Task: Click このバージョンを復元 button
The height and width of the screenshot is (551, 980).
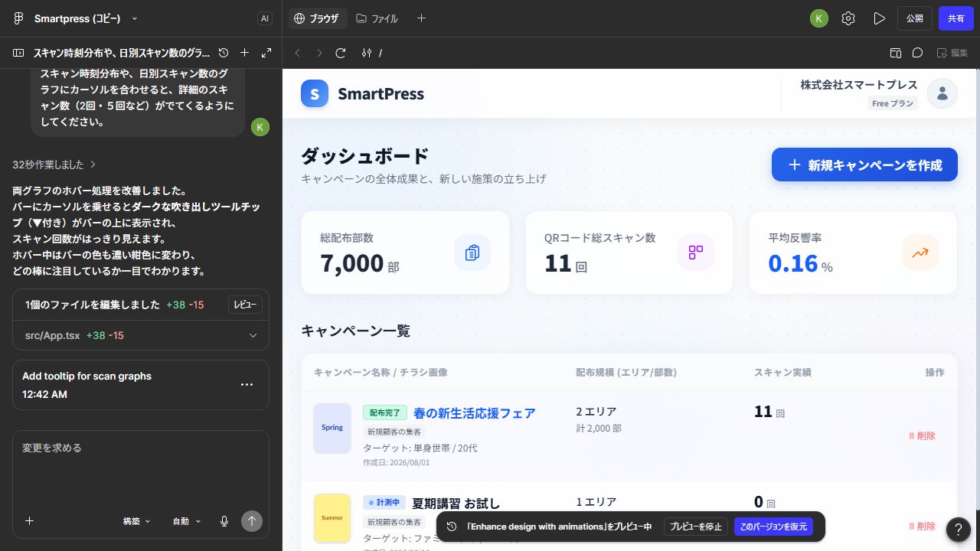Action: (773, 527)
